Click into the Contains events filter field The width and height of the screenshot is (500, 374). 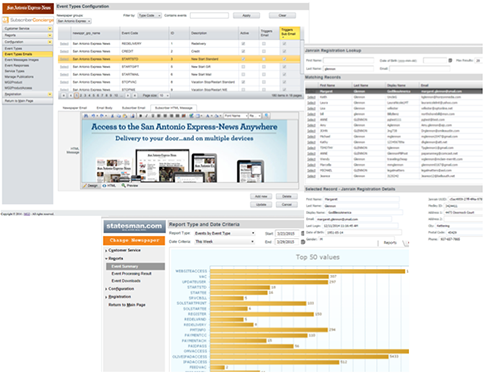[x=209, y=15]
